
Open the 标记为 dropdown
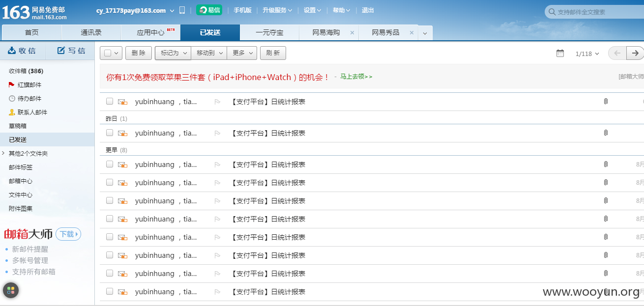click(173, 53)
